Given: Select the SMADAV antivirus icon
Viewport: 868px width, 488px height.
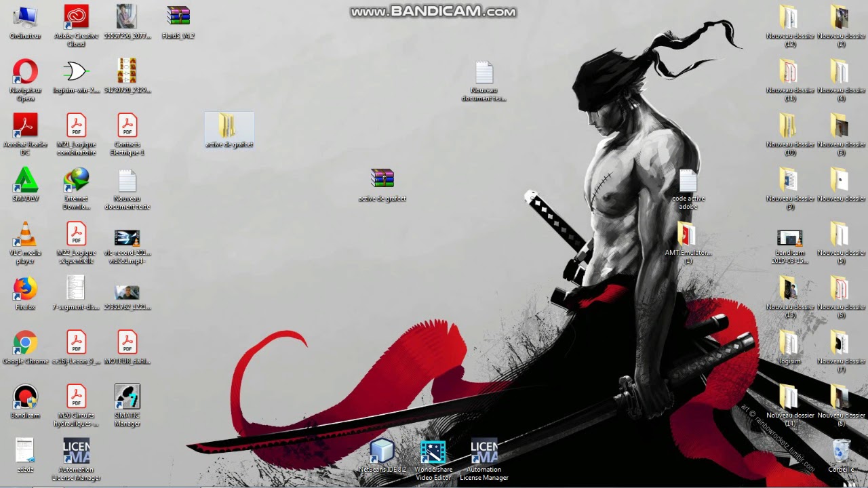Looking at the screenshot, I should (x=25, y=184).
